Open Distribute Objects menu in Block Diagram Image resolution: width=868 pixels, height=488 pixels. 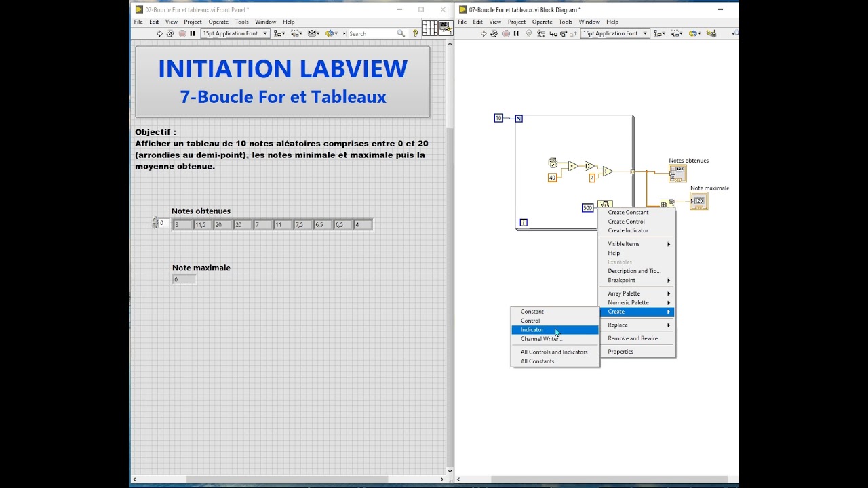tap(677, 33)
